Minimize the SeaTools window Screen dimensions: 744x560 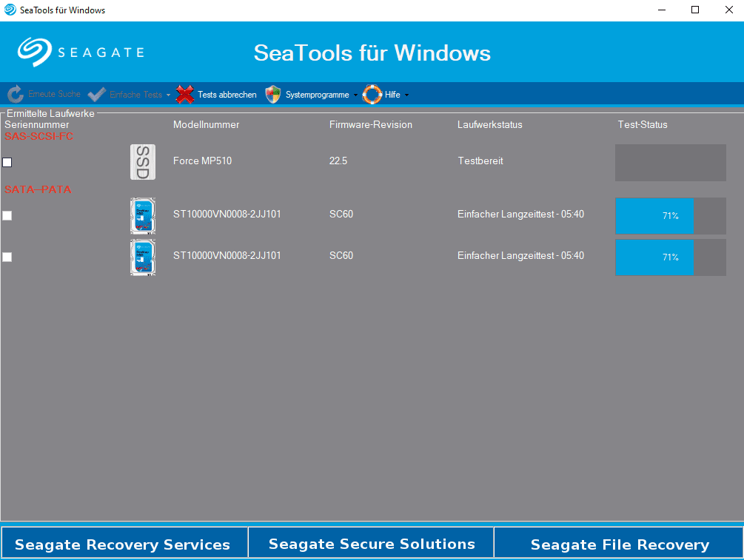tap(661, 10)
